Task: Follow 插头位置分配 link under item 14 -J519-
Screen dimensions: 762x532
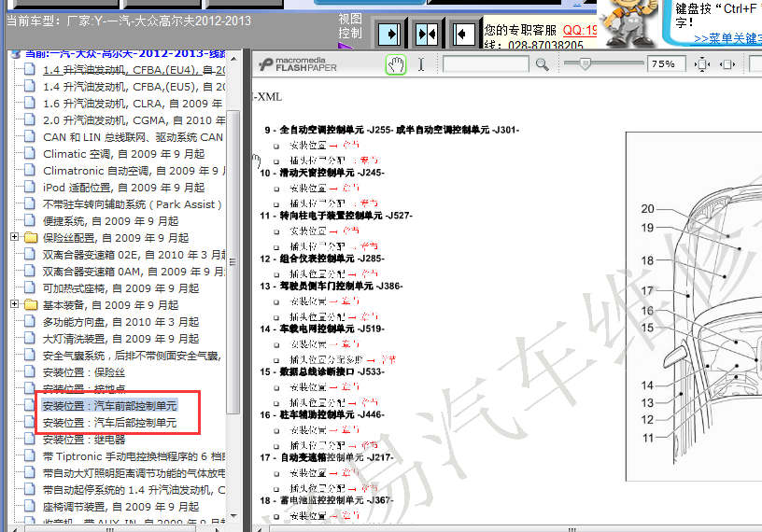Action: click(x=343, y=359)
